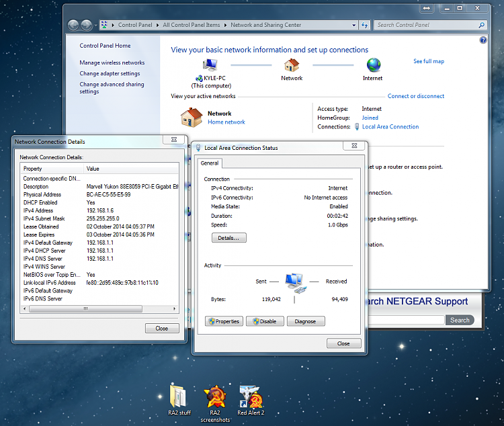Select the IPv4 Address row

pos(99,210)
